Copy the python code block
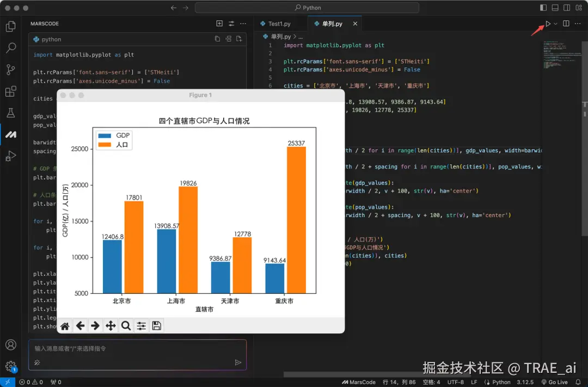 tap(217, 39)
